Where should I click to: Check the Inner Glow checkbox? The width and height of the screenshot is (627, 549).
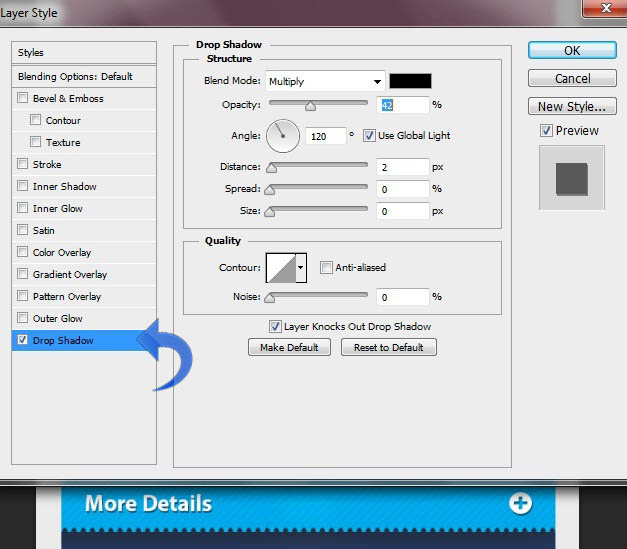click(23, 208)
